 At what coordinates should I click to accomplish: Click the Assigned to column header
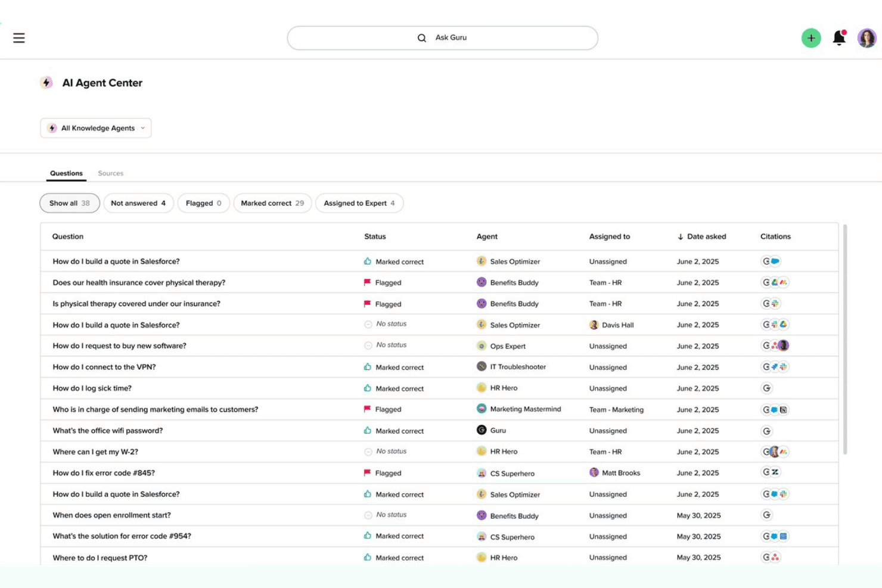click(610, 237)
